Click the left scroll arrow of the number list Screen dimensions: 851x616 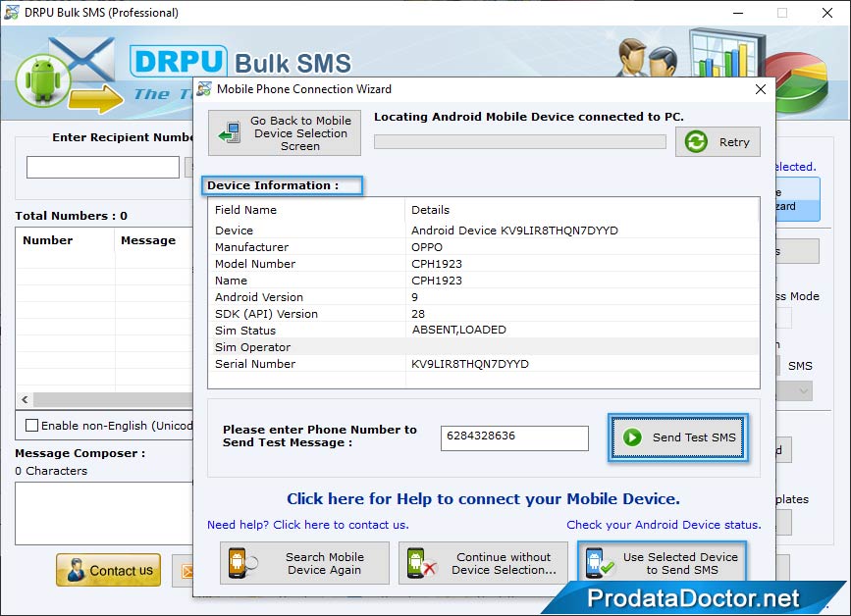point(25,399)
